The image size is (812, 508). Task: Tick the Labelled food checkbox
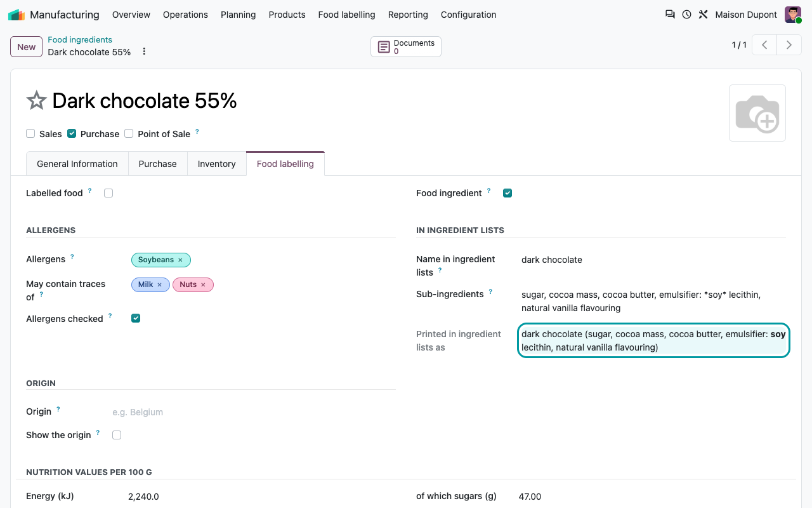pos(108,193)
